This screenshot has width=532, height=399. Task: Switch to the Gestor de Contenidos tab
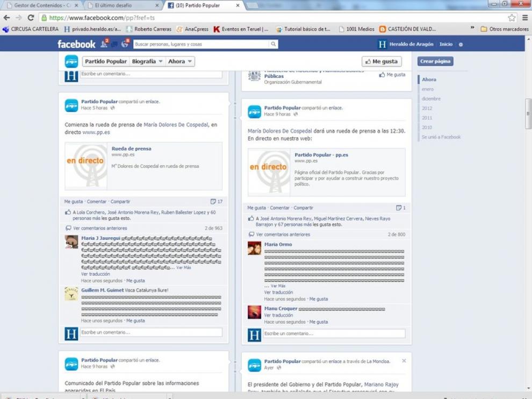(42, 5)
